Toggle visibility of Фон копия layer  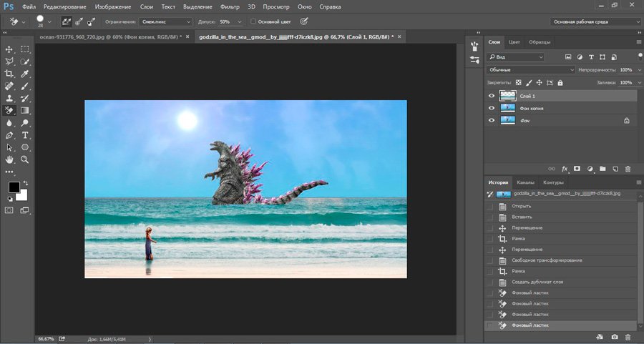coord(491,108)
